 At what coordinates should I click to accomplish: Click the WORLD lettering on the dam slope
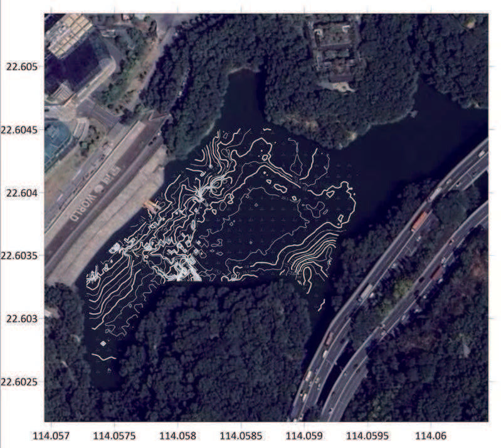84,207
